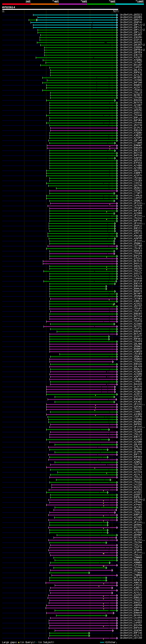Select label UniRef100_Q49IM2
This screenshot has width=146, height=644.
(131, 42)
